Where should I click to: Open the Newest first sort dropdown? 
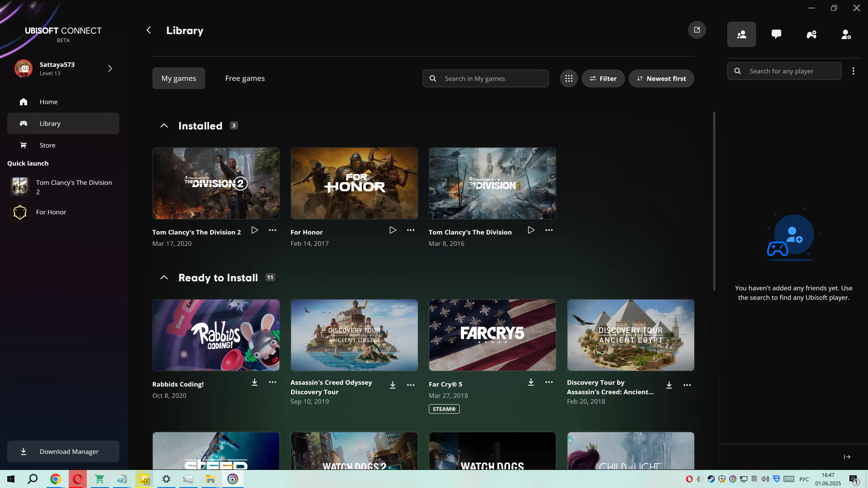pyautogui.click(x=661, y=78)
